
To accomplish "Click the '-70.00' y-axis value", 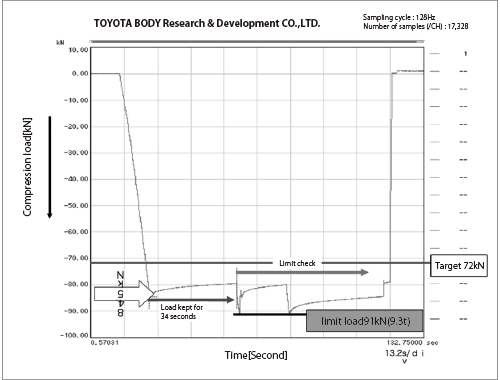I will [77, 258].
